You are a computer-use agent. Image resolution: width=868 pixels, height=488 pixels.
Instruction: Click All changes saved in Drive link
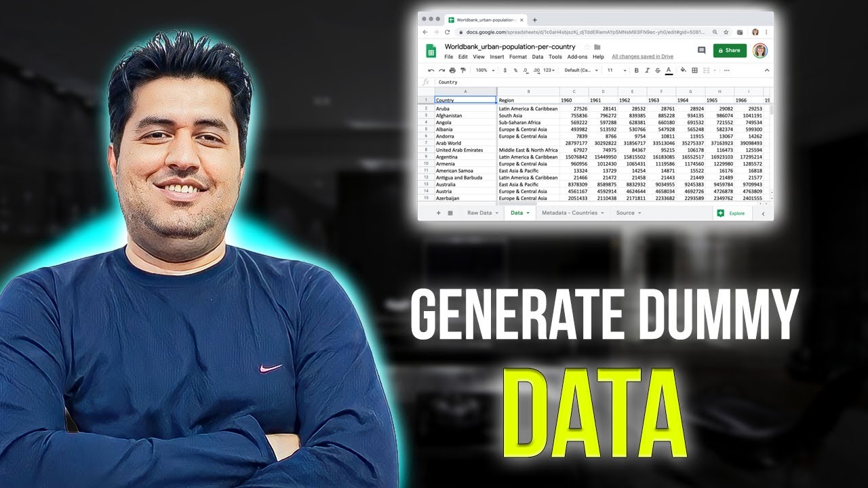643,57
